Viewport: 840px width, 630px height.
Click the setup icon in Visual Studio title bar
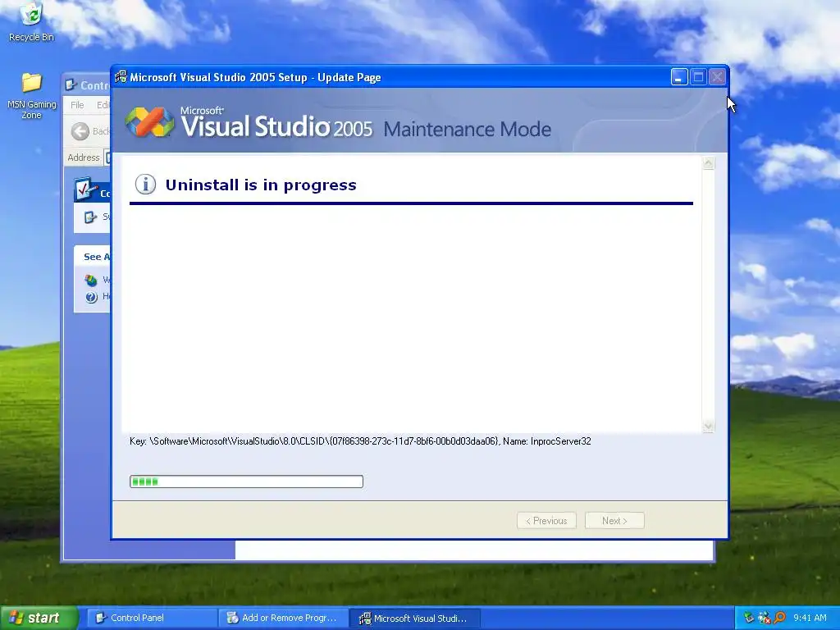coord(121,77)
